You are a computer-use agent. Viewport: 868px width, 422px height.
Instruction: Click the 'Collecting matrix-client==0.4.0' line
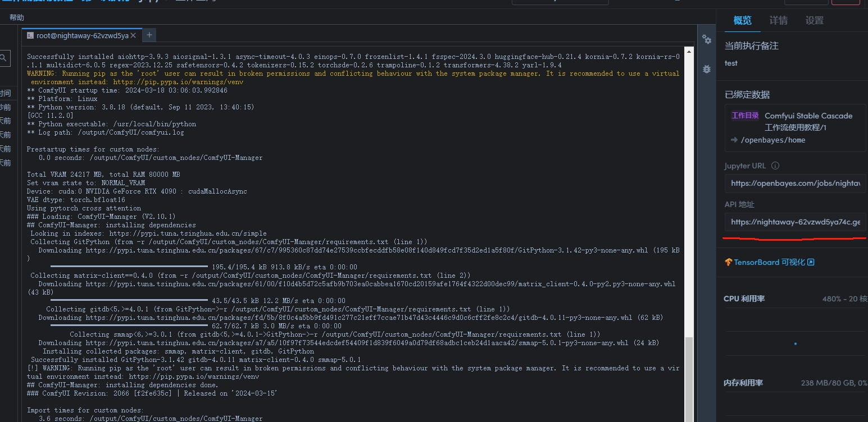tap(251, 276)
